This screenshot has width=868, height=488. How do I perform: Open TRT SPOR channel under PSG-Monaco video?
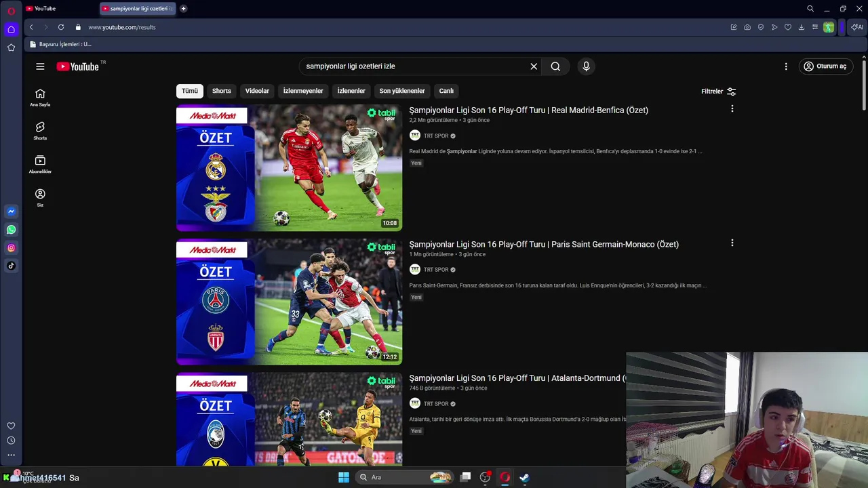pos(436,270)
